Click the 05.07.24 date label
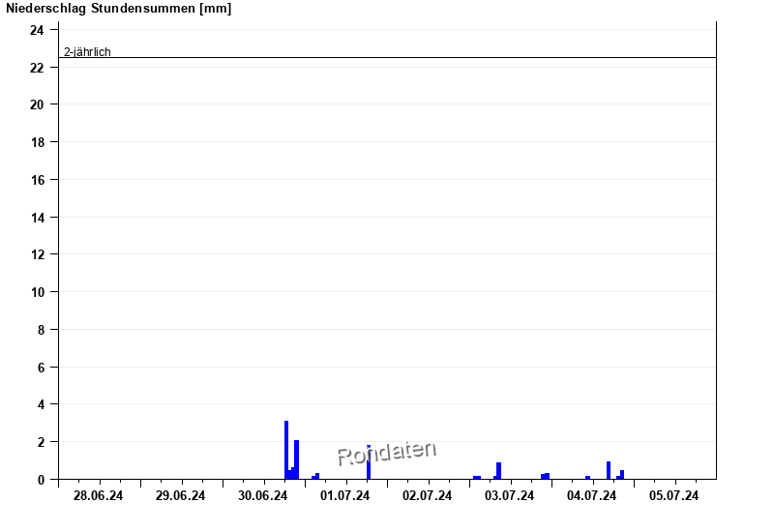Image resolution: width=774 pixels, height=532 pixels. (x=674, y=496)
